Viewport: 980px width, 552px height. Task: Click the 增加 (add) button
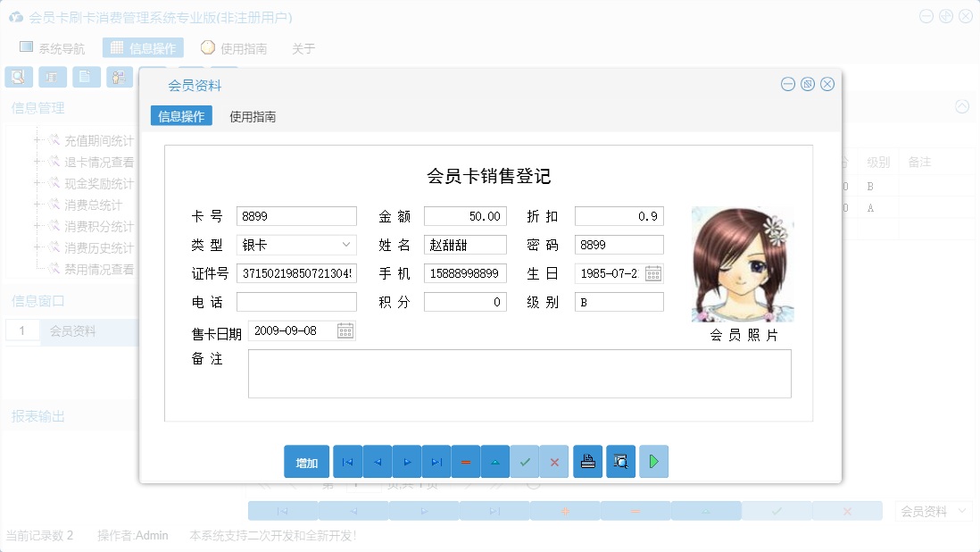[306, 462]
